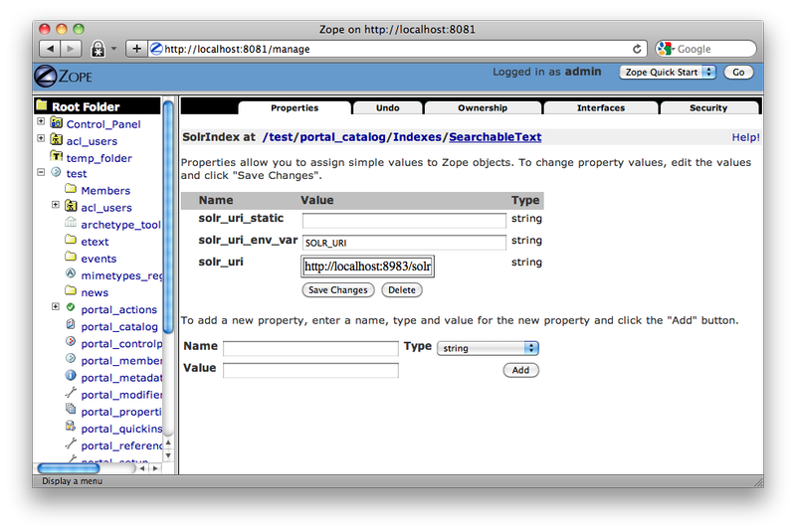Click the browser URL address bar
This screenshot has height=532, width=796.
(x=398, y=49)
